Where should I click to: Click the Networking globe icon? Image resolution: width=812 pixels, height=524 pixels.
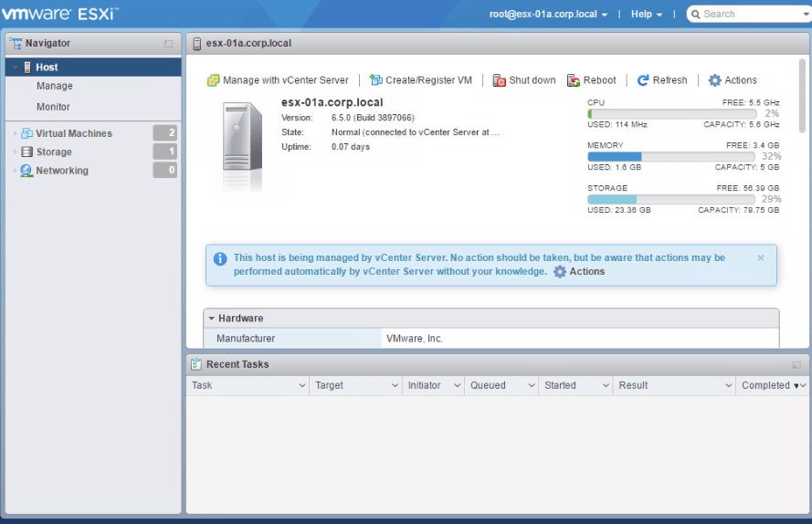tap(26, 171)
